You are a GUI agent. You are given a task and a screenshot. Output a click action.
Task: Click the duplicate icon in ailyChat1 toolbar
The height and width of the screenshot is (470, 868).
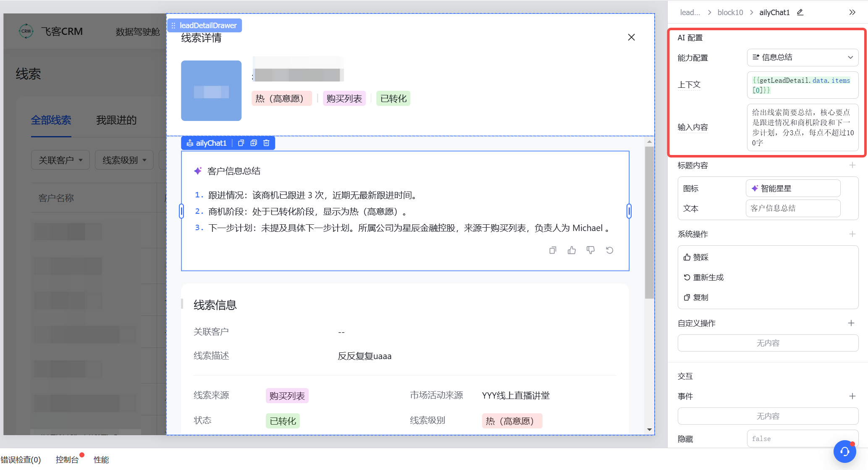pyautogui.click(x=254, y=143)
